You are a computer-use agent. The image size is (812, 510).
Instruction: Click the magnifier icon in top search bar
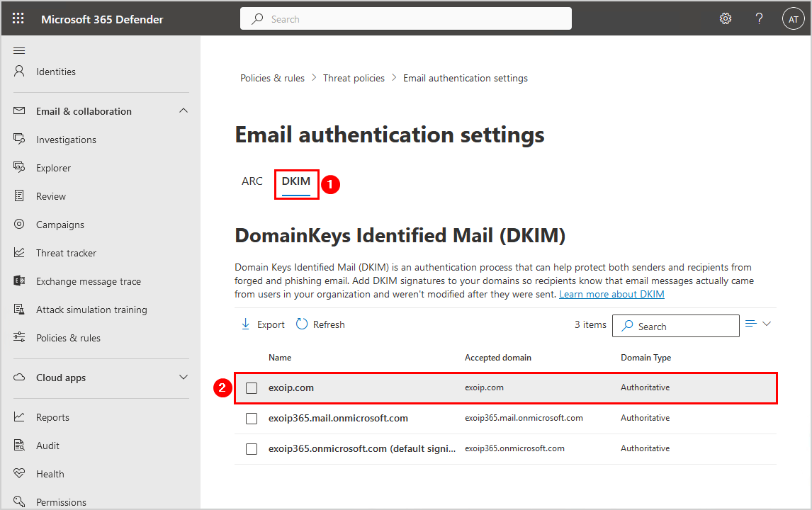pos(257,19)
